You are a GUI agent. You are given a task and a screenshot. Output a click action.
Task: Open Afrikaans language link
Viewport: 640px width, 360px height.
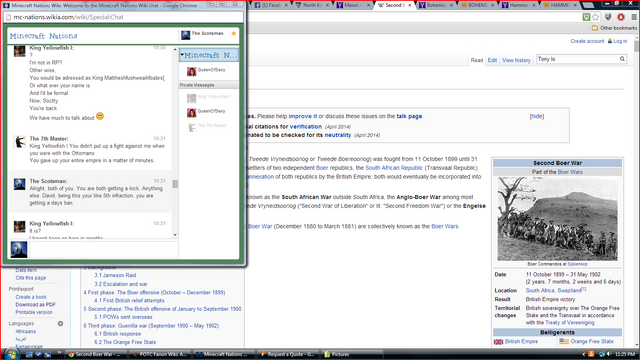(25, 331)
